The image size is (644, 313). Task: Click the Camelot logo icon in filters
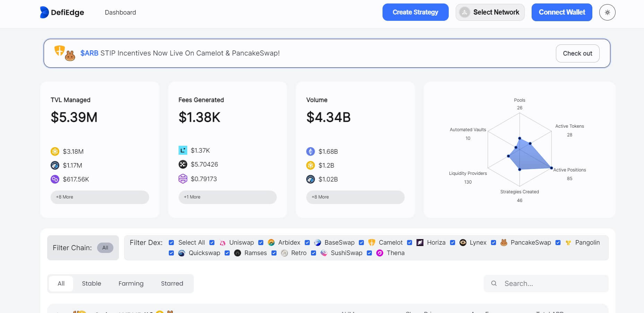click(372, 243)
